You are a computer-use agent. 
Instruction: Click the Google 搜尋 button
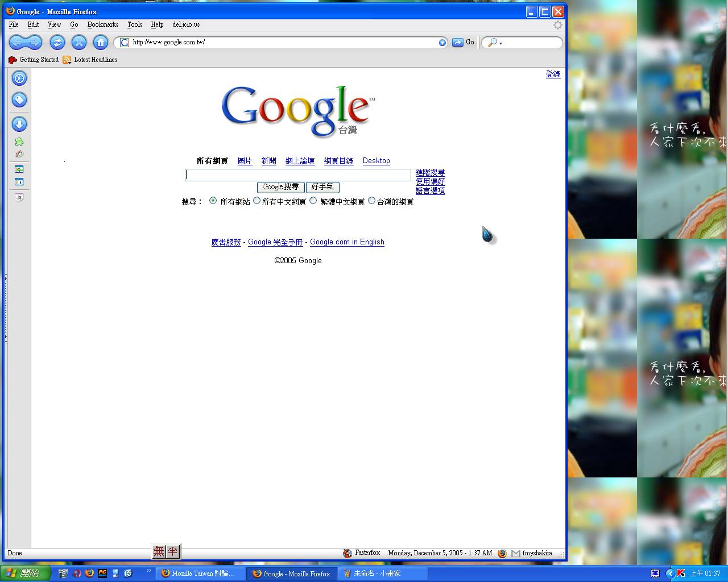click(280, 187)
